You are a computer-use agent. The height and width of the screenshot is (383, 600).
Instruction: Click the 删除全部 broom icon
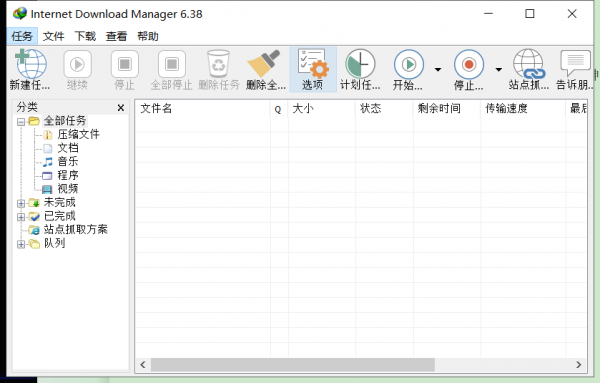pyautogui.click(x=264, y=64)
